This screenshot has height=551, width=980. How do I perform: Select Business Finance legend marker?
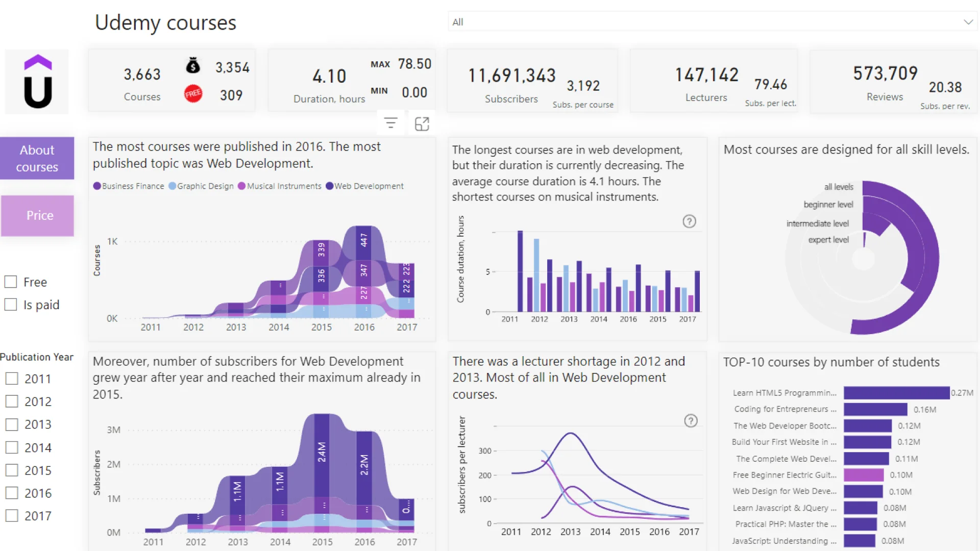pyautogui.click(x=97, y=186)
